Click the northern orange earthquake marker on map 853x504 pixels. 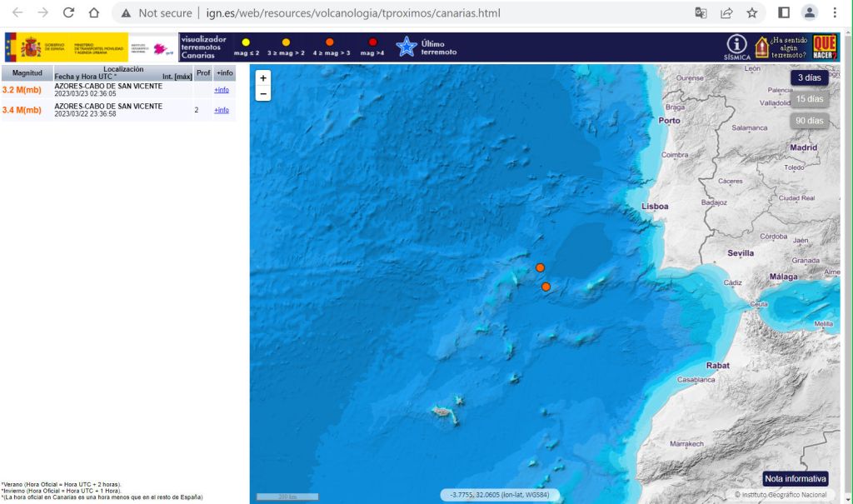540,267
